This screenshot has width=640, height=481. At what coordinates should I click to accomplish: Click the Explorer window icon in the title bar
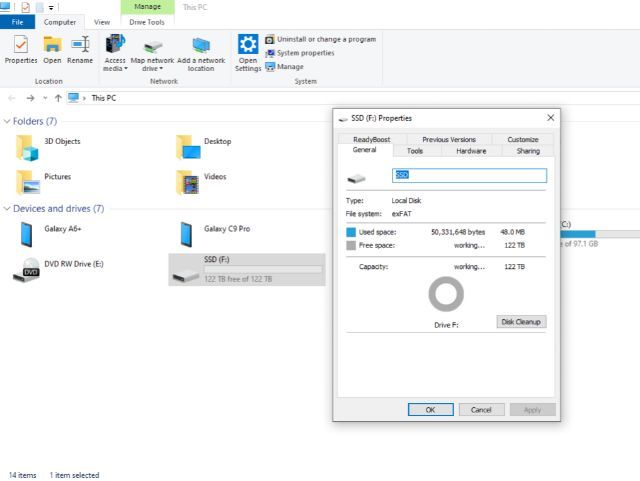click(5, 7)
